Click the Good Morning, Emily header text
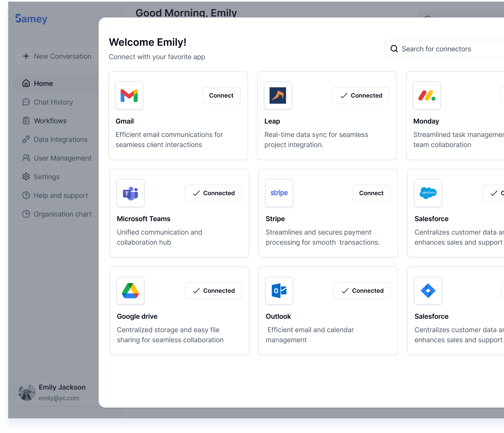 [186, 13]
